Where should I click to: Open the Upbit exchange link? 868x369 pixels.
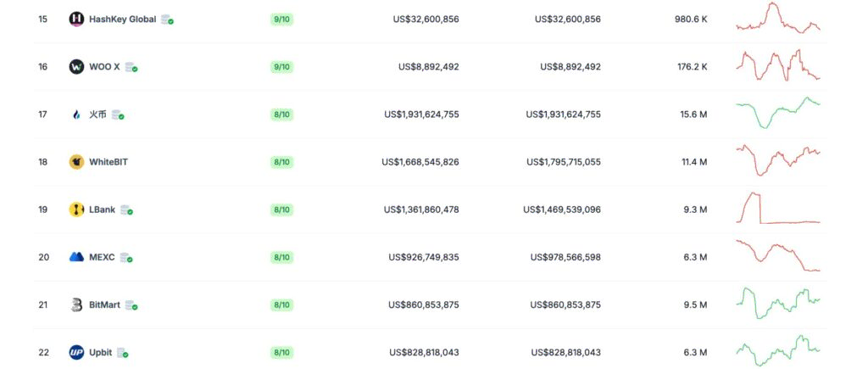pyautogui.click(x=100, y=352)
